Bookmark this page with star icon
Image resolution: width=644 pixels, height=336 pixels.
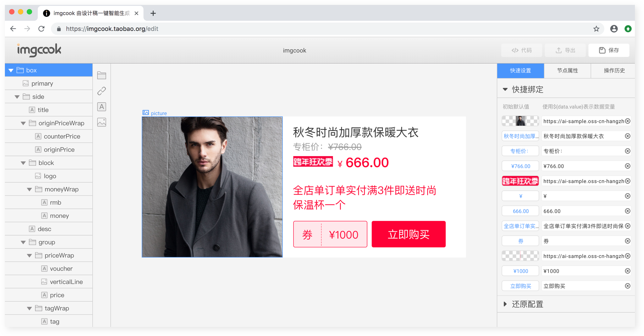596,29
